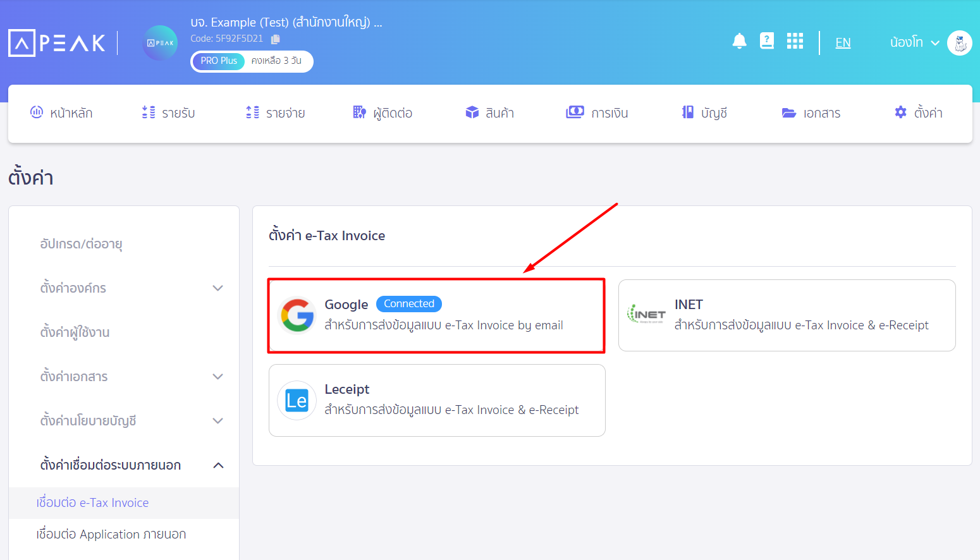Viewport: 980px width, 560px height.
Task: Open notifications via the bell icon
Action: click(x=739, y=41)
